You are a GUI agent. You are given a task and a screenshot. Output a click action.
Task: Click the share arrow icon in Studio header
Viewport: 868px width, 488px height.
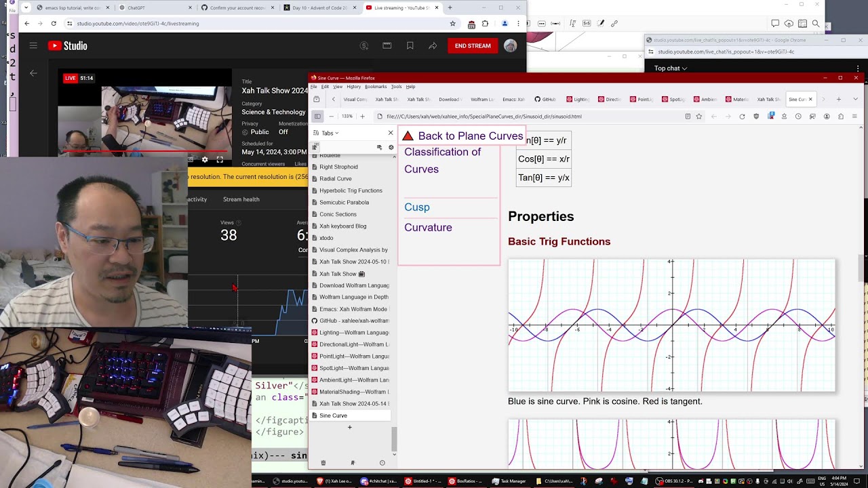[x=433, y=45]
